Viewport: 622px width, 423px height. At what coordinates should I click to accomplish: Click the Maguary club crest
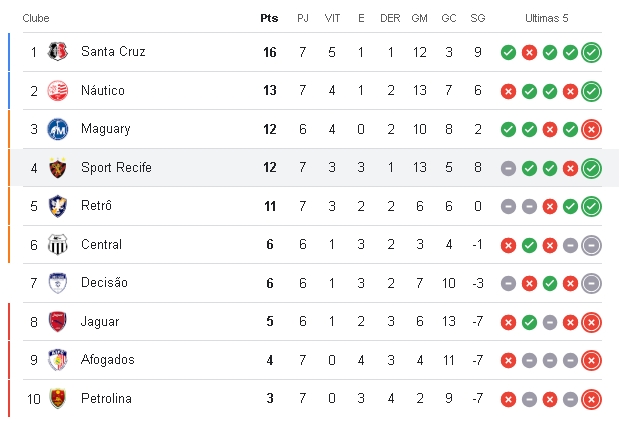click(x=58, y=129)
